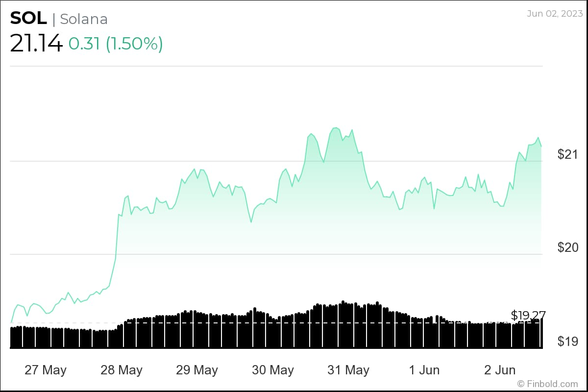The image size is (588, 392).
Task: Click the 28 May date label
Action: (122, 370)
